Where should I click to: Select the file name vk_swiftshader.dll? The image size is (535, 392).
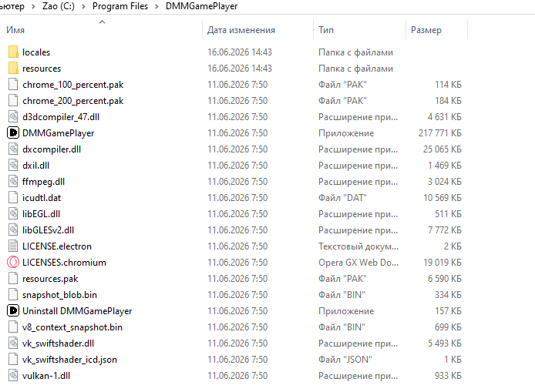click(x=58, y=343)
